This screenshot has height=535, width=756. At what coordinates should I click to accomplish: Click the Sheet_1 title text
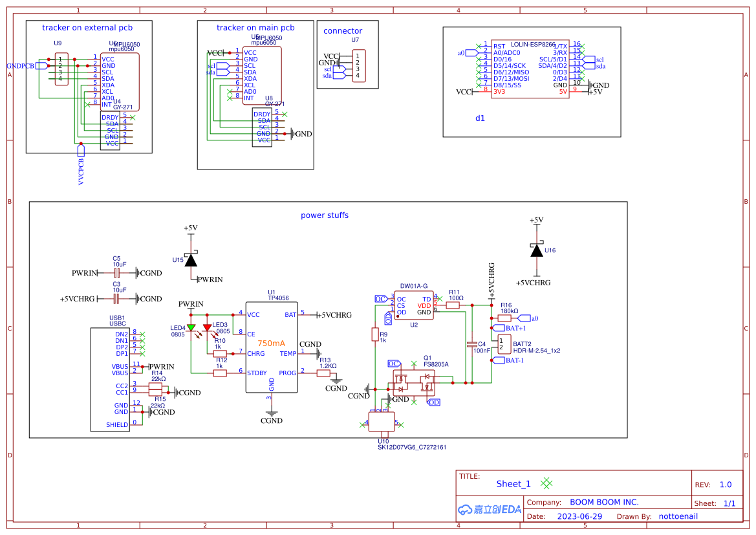tap(513, 484)
